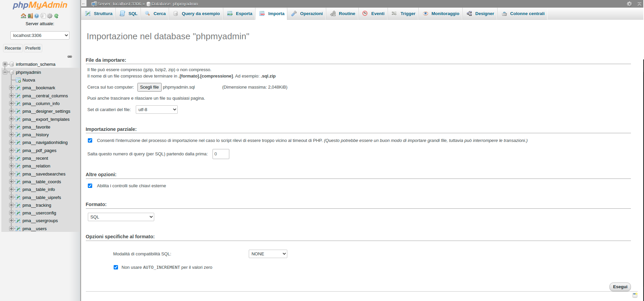644x301 pixels.
Task: Open the phpMyAdmin documentation help icon
Action: tap(37, 16)
